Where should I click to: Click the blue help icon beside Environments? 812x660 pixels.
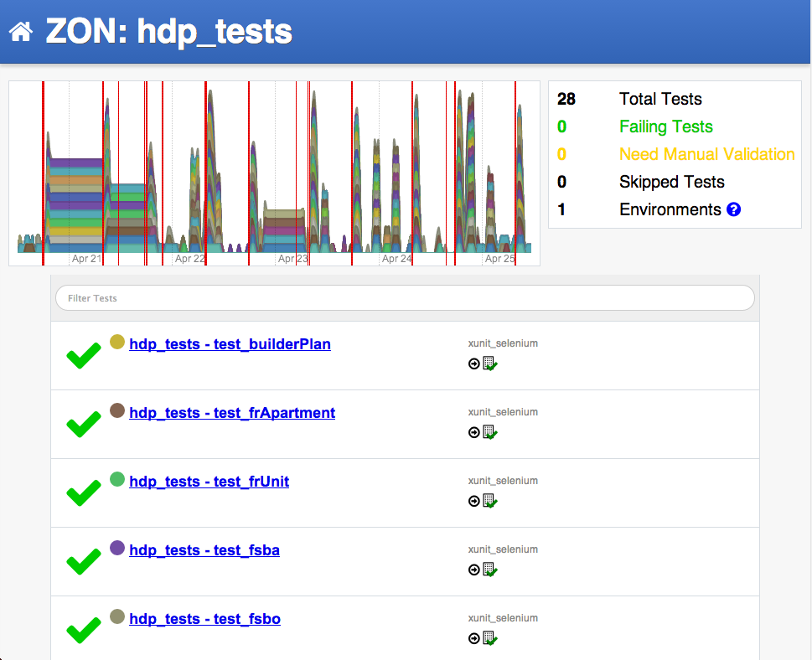click(x=734, y=210)
